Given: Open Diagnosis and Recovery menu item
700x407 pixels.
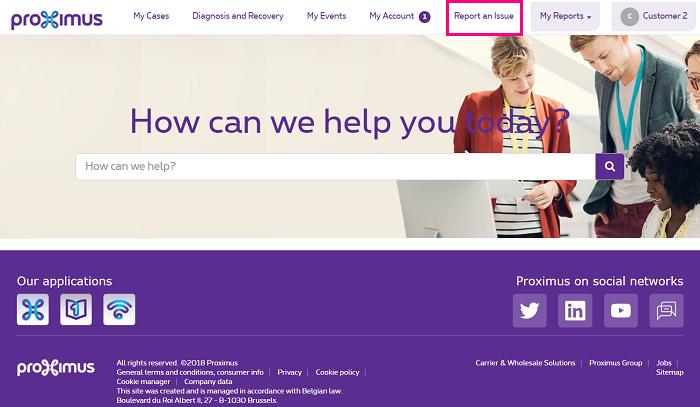Looking at the screenshot, I should [238, 16].
